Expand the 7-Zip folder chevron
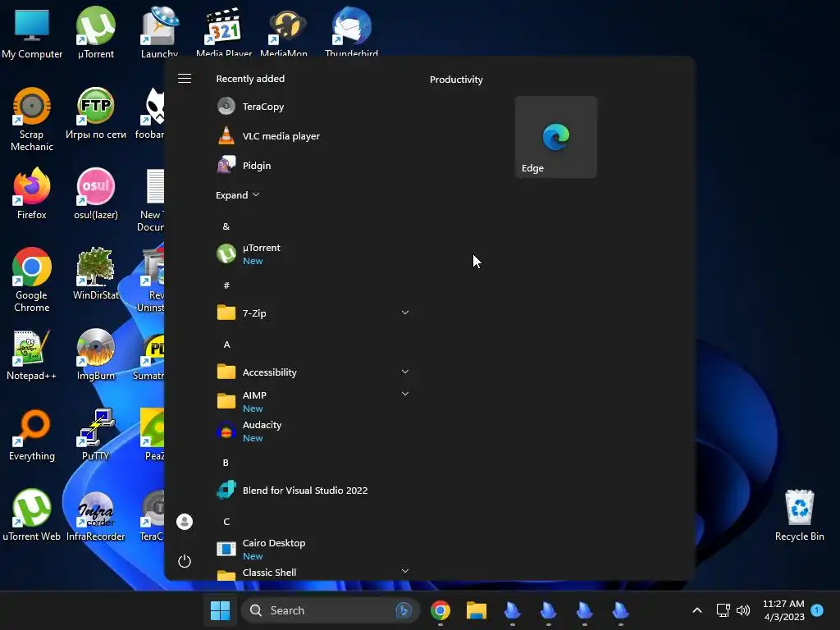Viewport: 840px width, 630px height. pos(405,313)
